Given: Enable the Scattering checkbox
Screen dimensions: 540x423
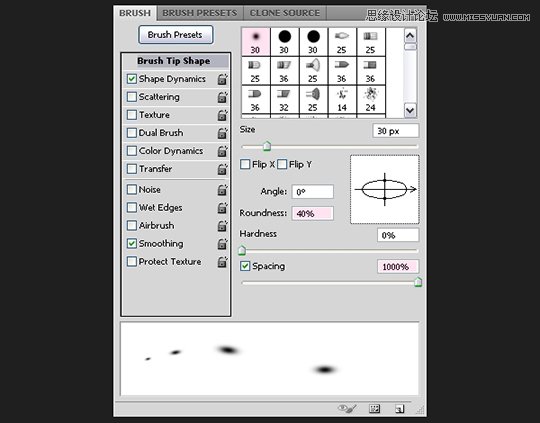Looking at the screenshot, I should (132, 97).
